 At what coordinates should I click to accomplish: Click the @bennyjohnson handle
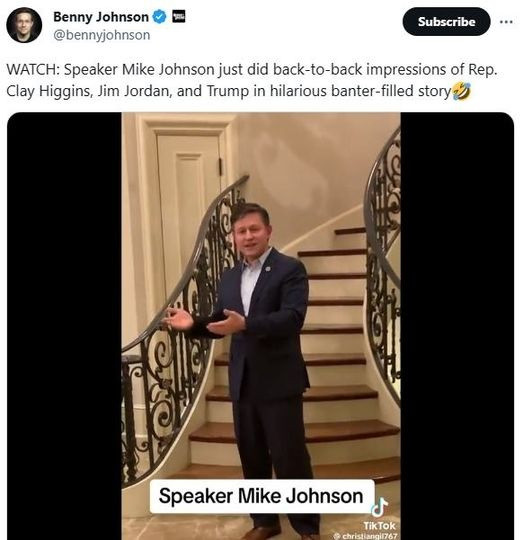click(102, 35)
